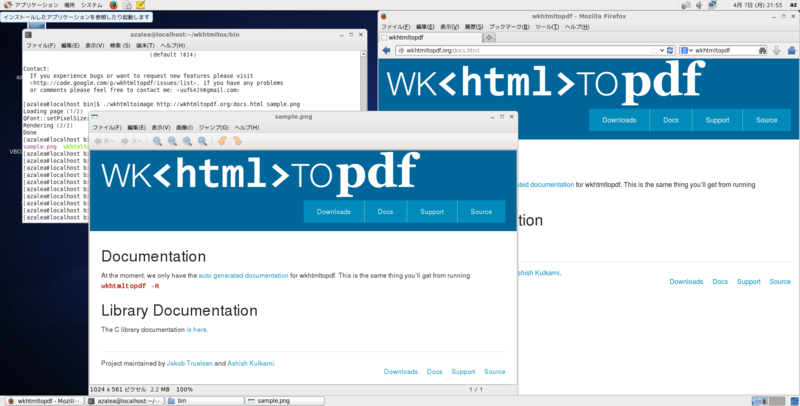800x406 pixels.
Task: Open a new tab in Firefox
Action: [489, 37]
